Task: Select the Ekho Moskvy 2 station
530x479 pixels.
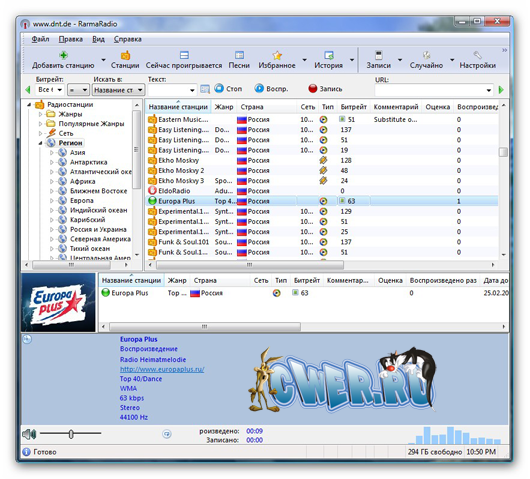Action: click(323, 170)
